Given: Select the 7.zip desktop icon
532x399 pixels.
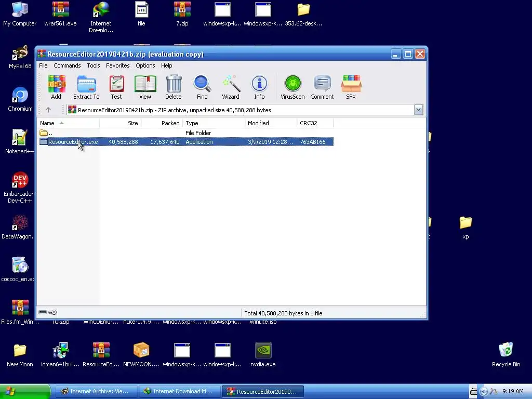Looking at the screenshot, I should 182,14.
